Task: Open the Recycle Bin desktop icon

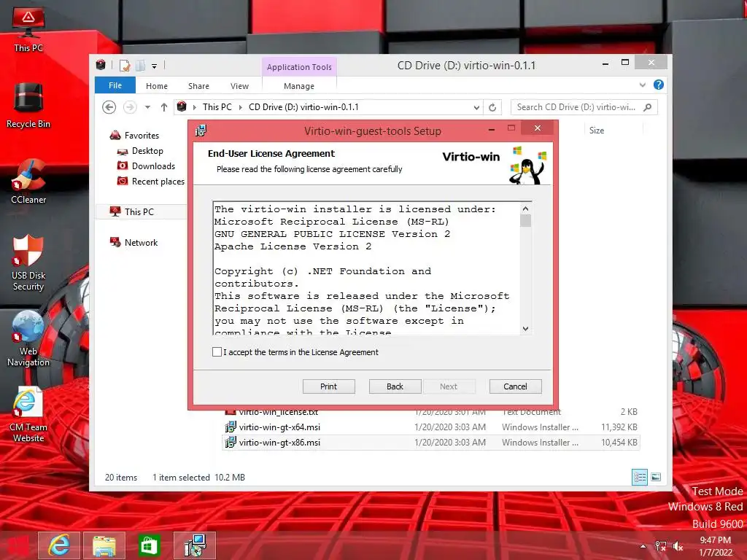Action: point(28,106)
